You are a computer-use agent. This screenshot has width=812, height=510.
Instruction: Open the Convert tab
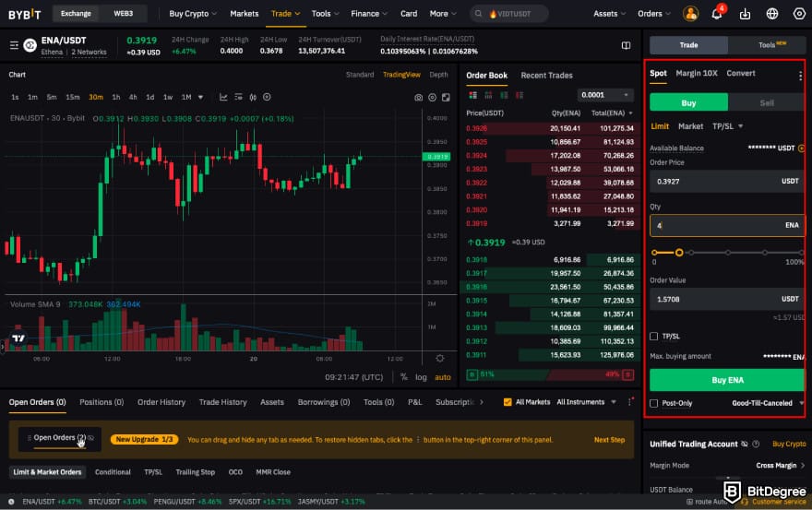[741, 74]
